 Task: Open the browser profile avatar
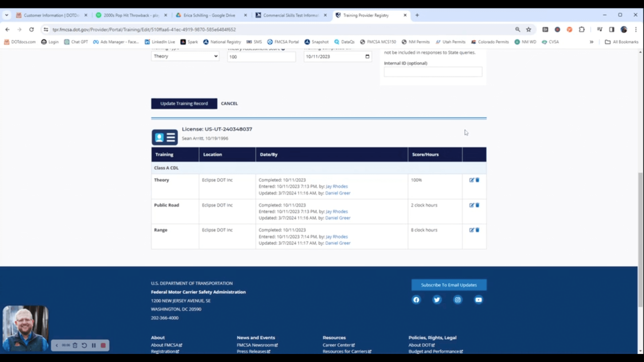pos(624,29)
